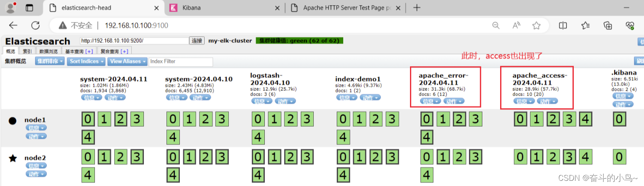Open 动作 dropdown for .kibana index

click(622, 104)
